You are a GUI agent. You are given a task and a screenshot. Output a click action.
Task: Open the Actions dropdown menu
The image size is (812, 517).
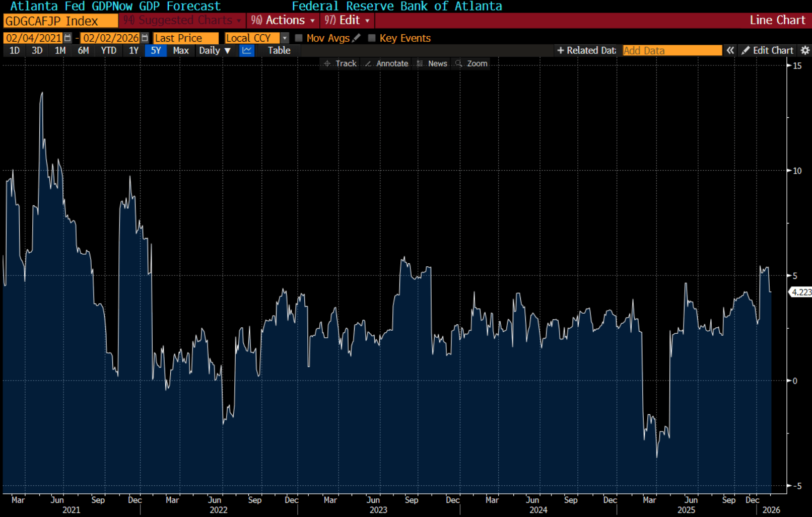tap(283, 21)
